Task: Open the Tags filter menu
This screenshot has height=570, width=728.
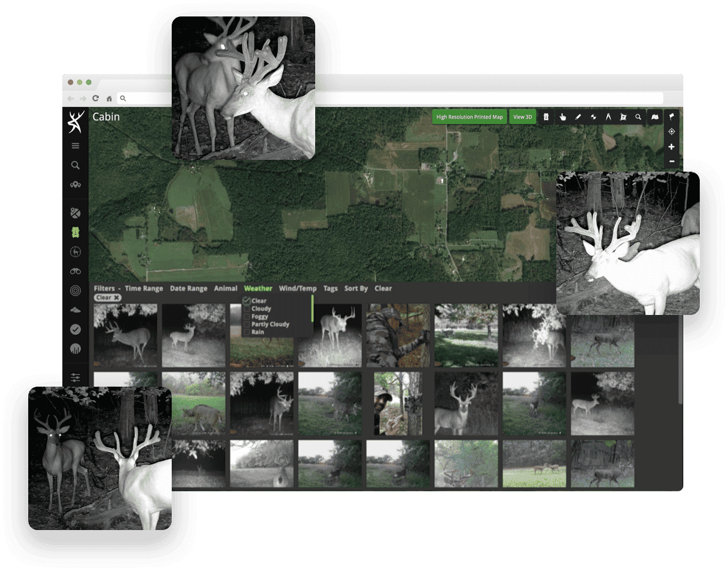Action: click(330, 289)
